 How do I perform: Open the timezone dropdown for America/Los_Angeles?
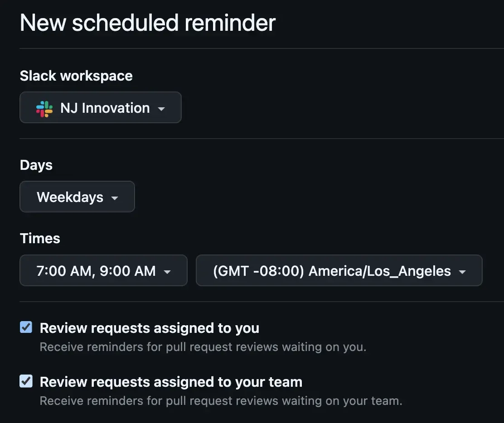[338, 270]
